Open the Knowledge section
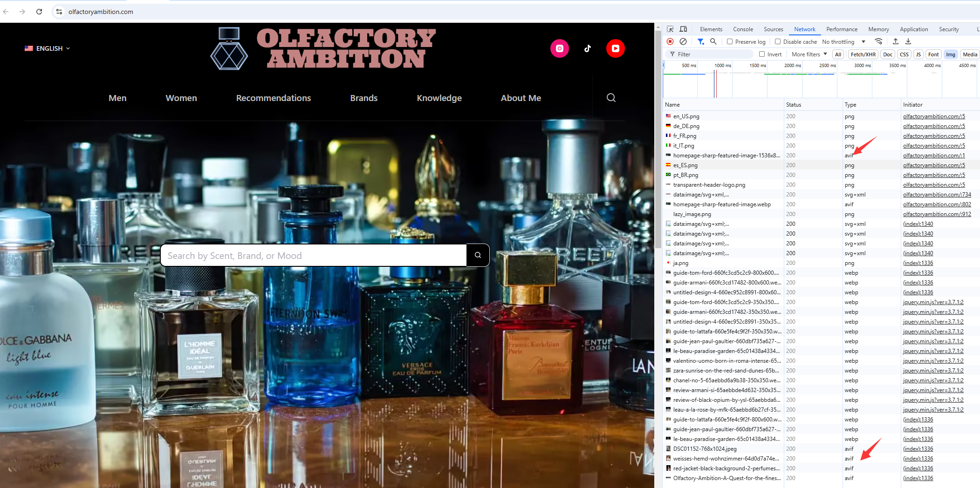Viewport: 980px width, 488px height. pos(439,98)
